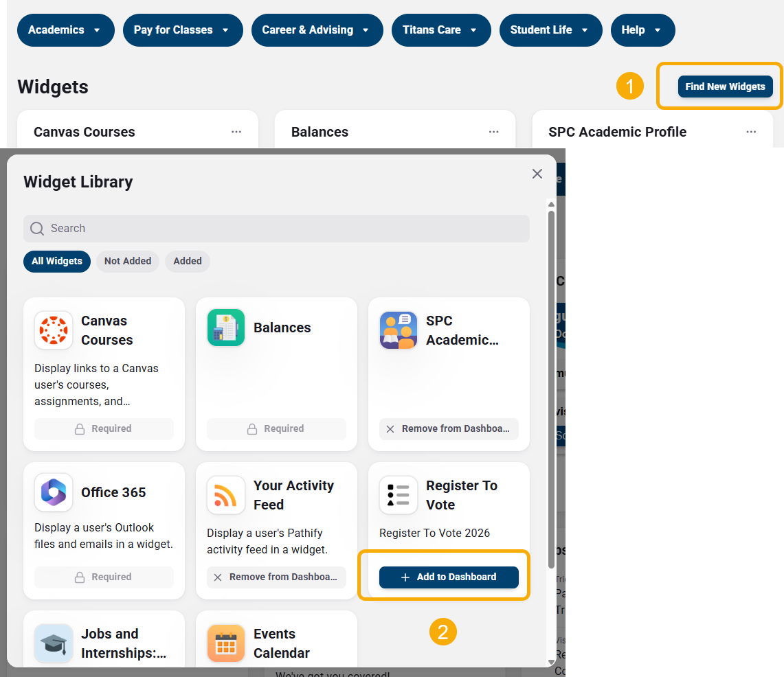The width and height of the screenshot is (784, 677).
Task: Click the Find New Widgets button
Action: click(x=726, y=87)
